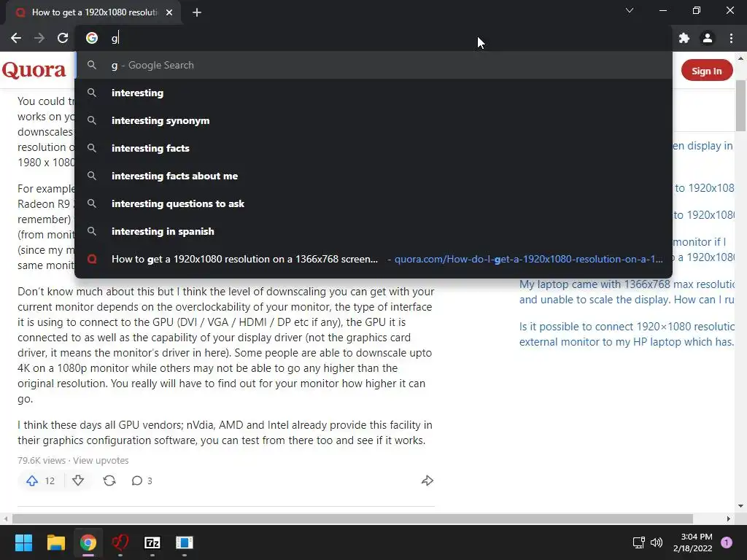Reload the page with the refresh icon
Image resolution: width=747 pixels, height=560 pixels.
click(63, 38)
